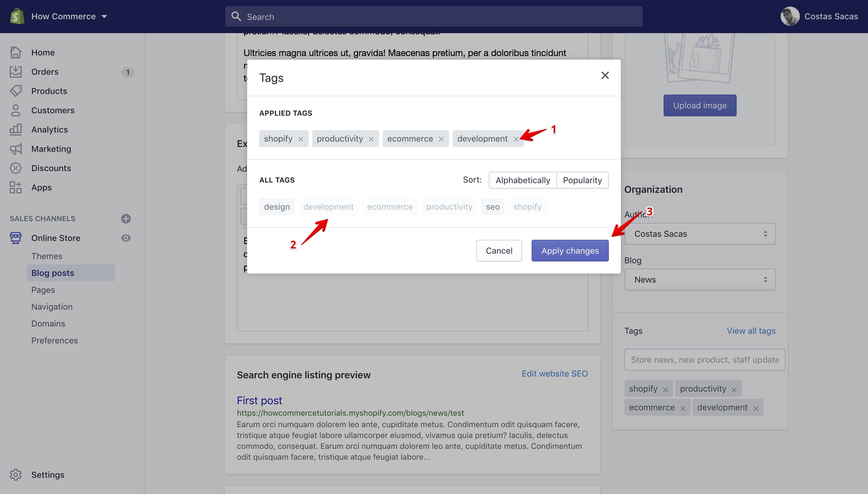
Task: Click Edit website SEO link
Action: coord(555,374)
